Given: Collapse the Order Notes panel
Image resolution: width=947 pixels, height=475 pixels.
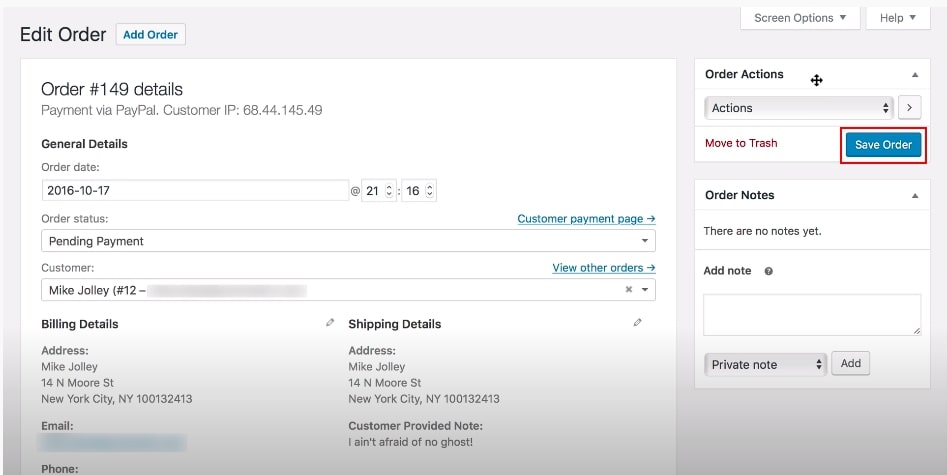Looking at the screenshot, I should (915, 195).
